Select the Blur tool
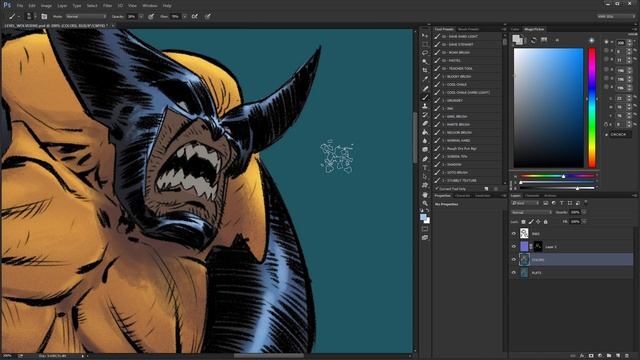Viewport: 640px width, 360px height. click(425, 141)
